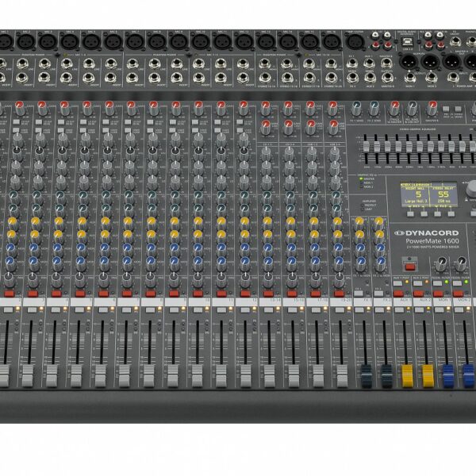Click the Dynacord logo emblem
Screen dimensions: 476x476
399,232
